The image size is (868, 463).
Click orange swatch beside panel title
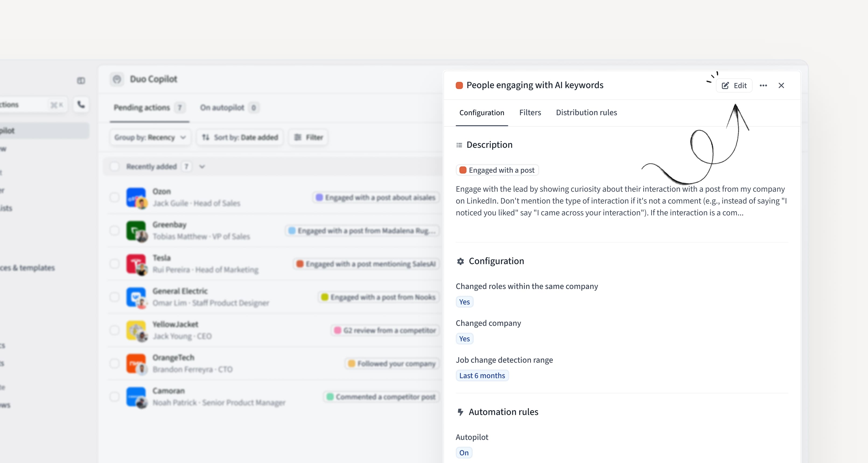459,86
